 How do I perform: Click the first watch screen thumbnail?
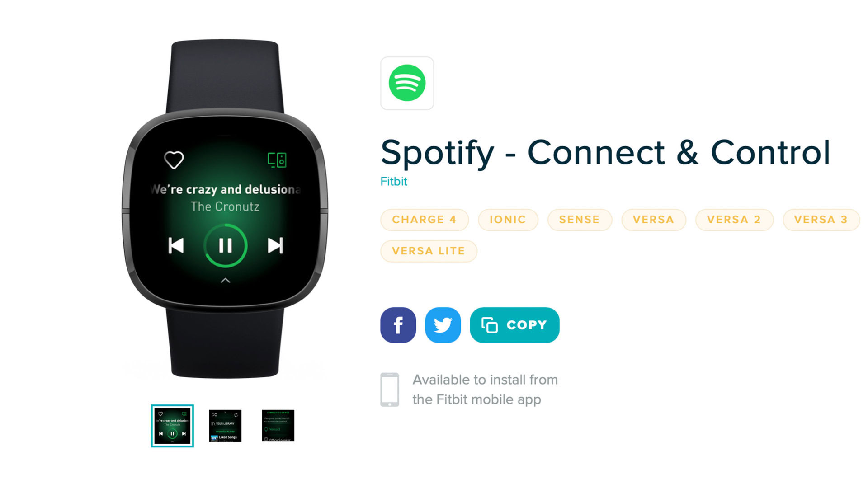coord(172,427)
